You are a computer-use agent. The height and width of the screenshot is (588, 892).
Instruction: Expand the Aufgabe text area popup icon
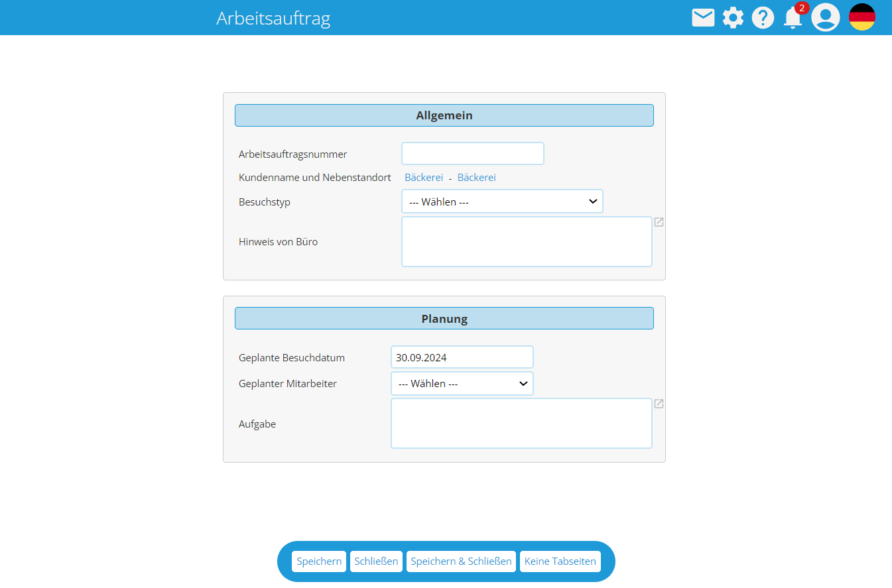tap(659, 404)
